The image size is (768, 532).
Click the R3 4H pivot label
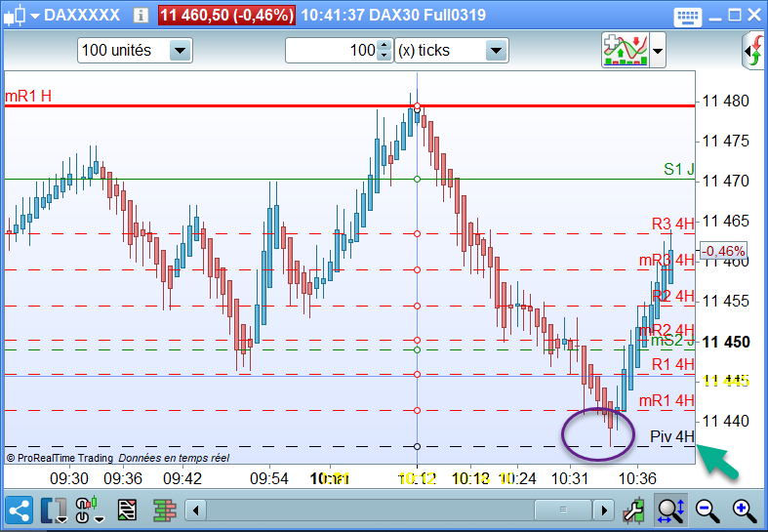pyautogui.click(x=673, y=224)
